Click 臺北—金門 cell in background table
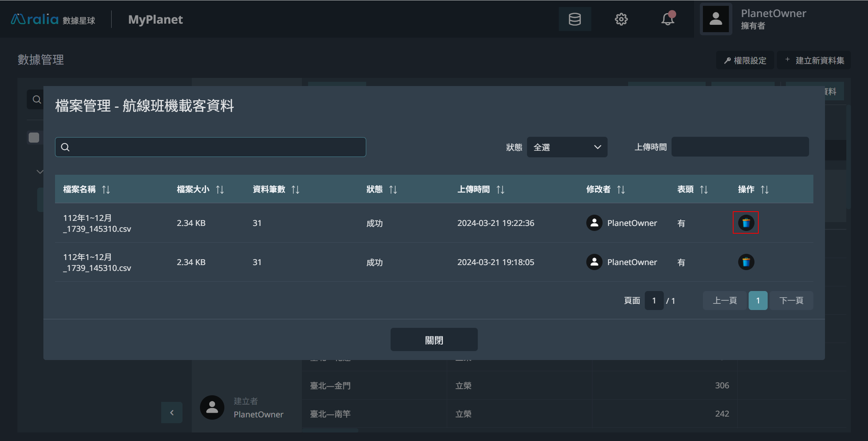Screen dimensions: 868x441 pyautogui.click(x=330, y=386)
